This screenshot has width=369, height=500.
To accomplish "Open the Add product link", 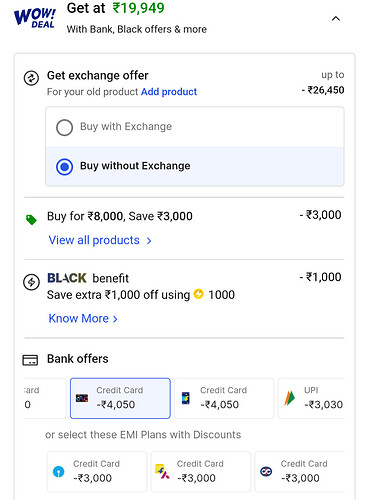I will pos(169,92).
